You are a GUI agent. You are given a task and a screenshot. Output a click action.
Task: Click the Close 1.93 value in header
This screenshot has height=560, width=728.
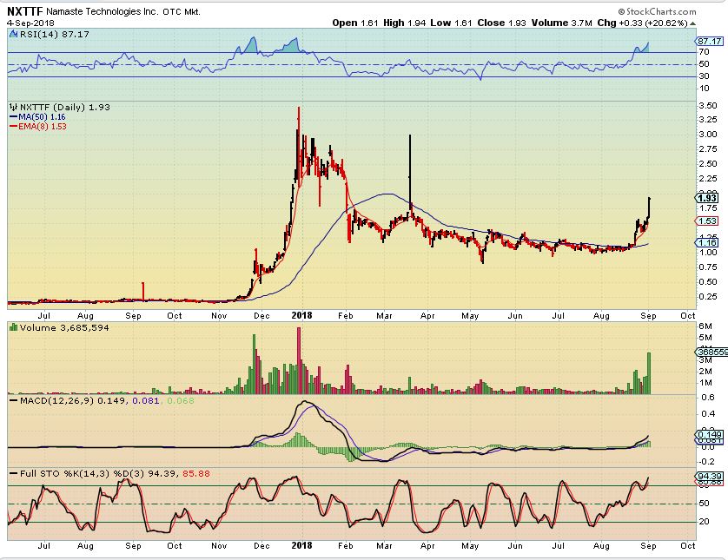point(502,23)
